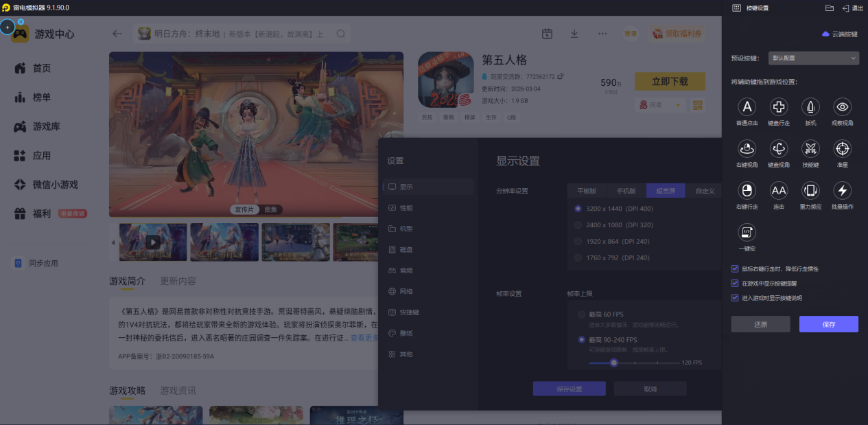Open 网络 settings section
868x425 pixels.
(x=428, y=291)
